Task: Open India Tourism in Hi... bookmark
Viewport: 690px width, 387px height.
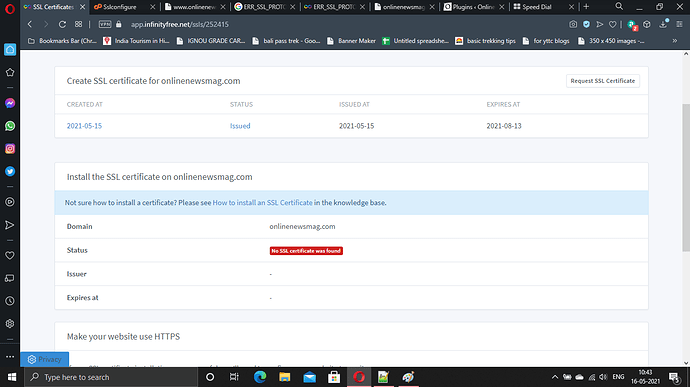Action: click(x=136, y=41)
